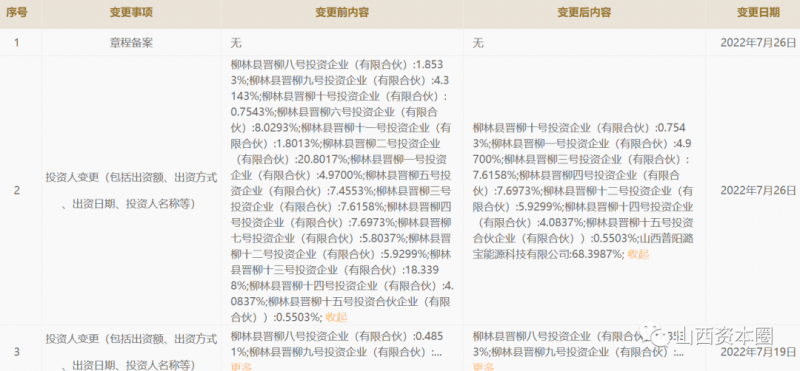Collapse row 2 变更前内容 with 收起
This screenshot has width=800, height=371.
[336, 317]
